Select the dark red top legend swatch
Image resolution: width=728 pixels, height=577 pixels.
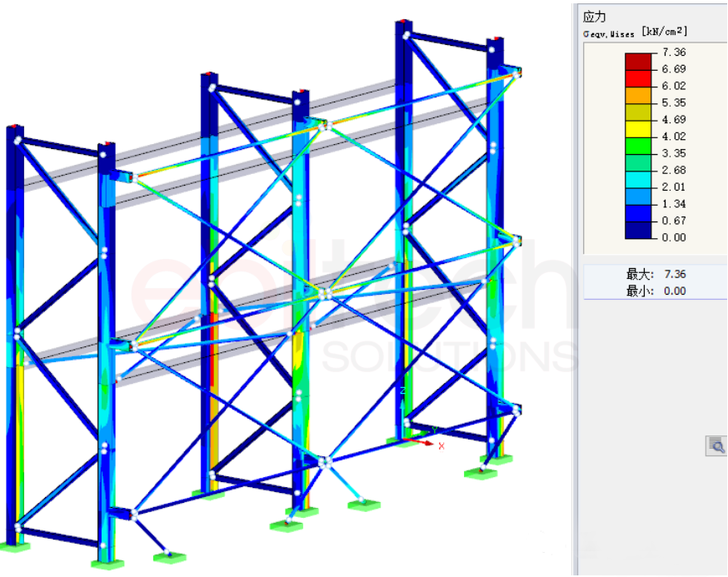[x=638, y=61]
